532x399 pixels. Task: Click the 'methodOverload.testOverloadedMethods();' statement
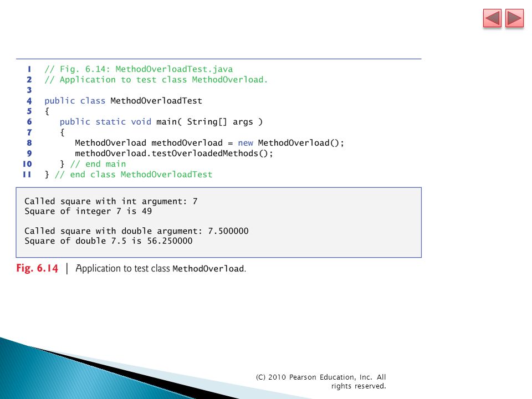click(x=173, y=154)
